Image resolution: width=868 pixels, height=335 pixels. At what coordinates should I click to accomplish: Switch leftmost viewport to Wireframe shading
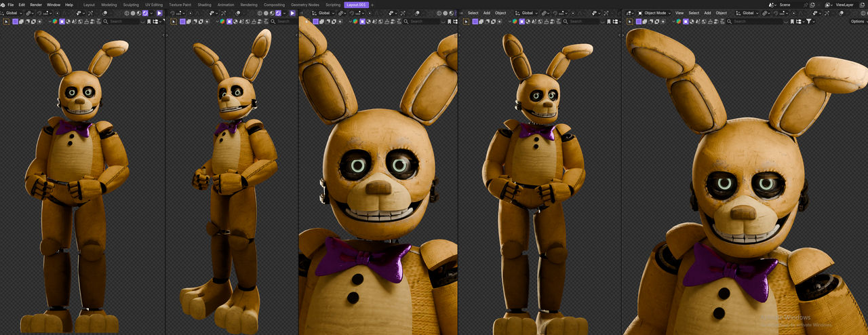point(127,13)
